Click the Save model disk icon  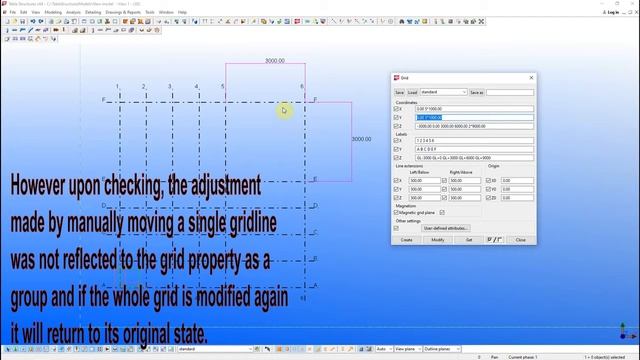[x=22, y=21]
